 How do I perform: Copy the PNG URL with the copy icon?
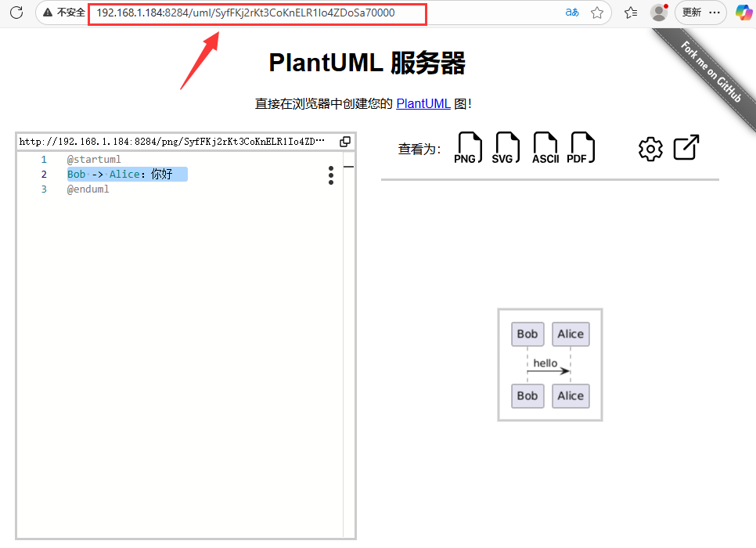[x=345, y=142]
